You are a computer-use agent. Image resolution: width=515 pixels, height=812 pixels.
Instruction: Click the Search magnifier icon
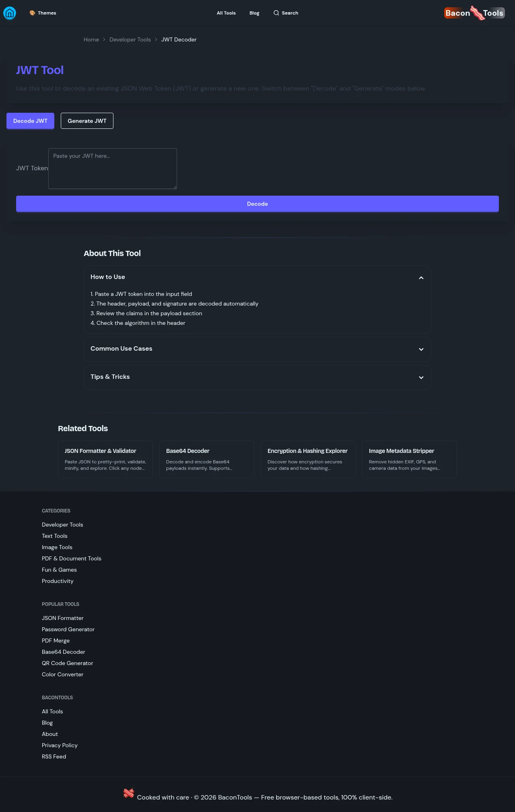coord(276,13)
